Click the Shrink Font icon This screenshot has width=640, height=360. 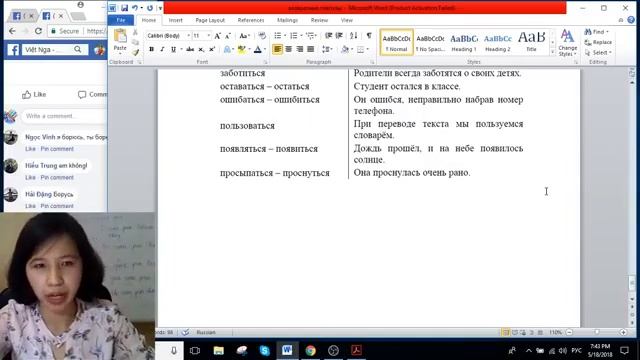click(x=228, y=36)
